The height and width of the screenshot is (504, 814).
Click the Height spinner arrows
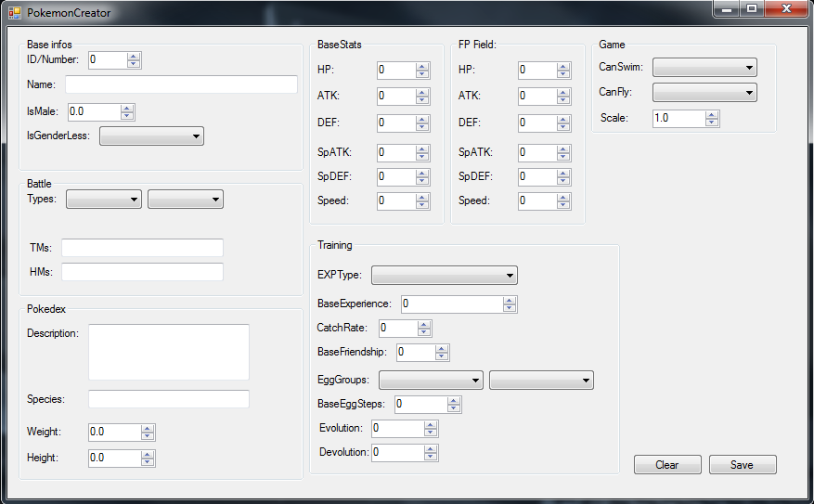coord(148,459)
